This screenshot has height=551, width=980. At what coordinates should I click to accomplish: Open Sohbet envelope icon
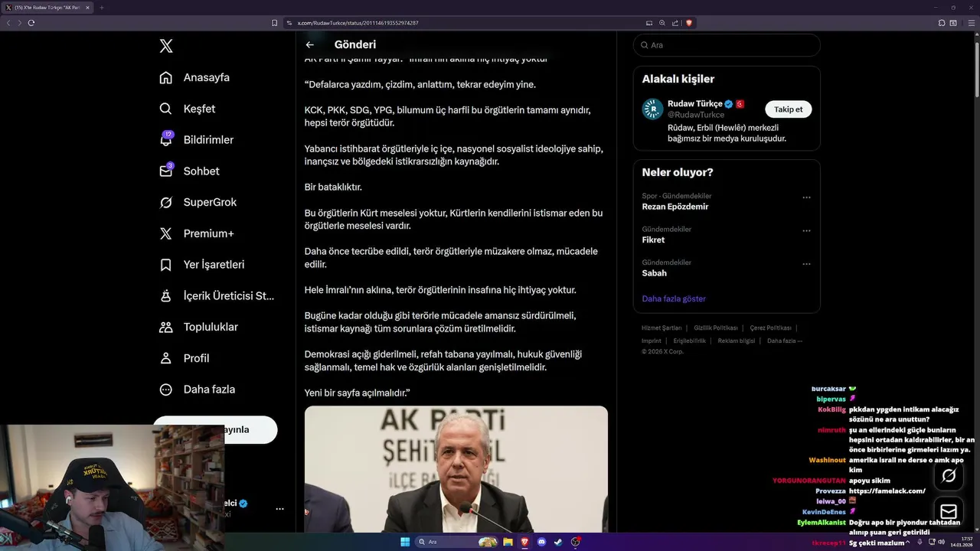point(165,171)
